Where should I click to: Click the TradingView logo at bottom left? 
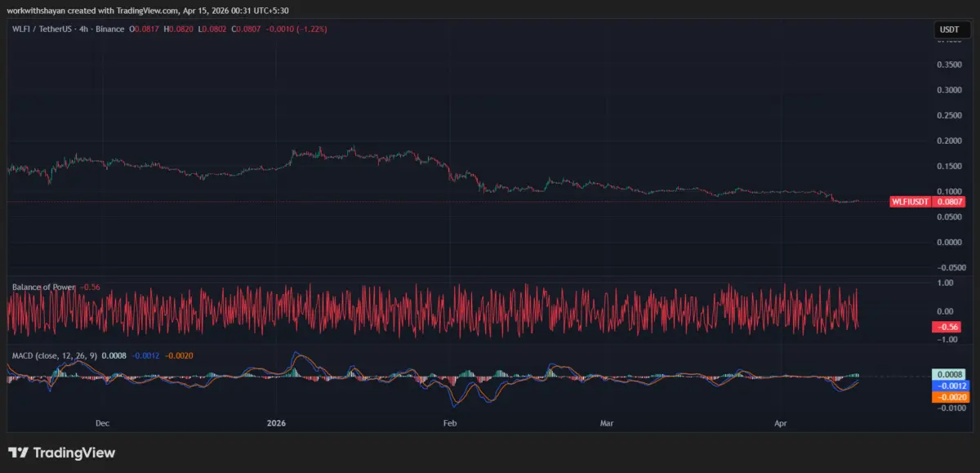61,452
